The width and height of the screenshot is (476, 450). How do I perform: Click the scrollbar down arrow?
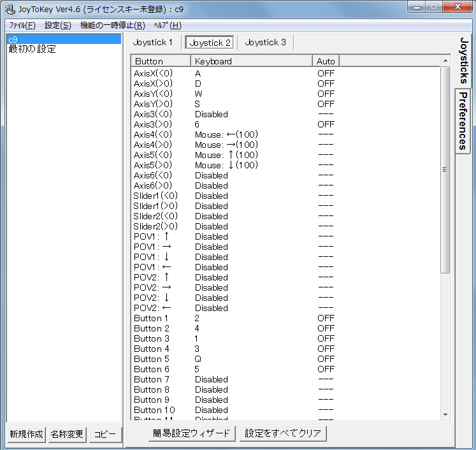click(445, 414)
